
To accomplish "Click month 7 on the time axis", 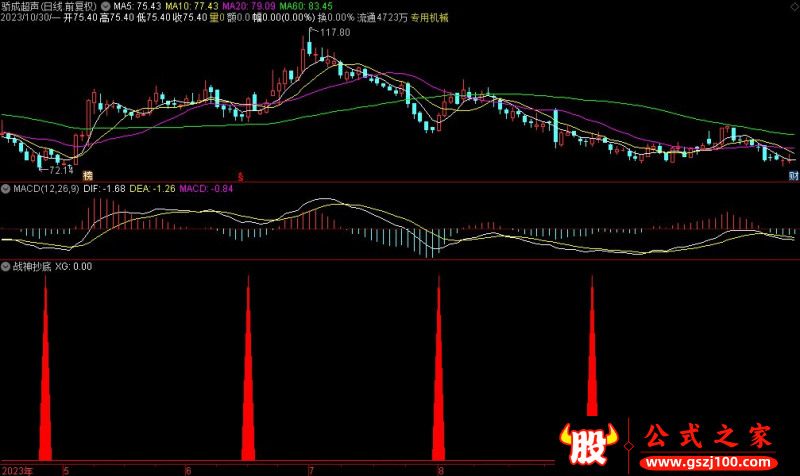I will tap(311, 469).
